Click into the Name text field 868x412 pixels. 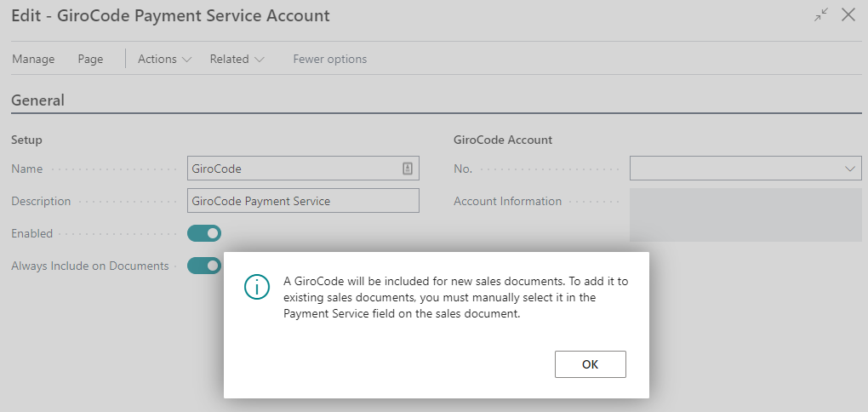click(x=294, y=169)
